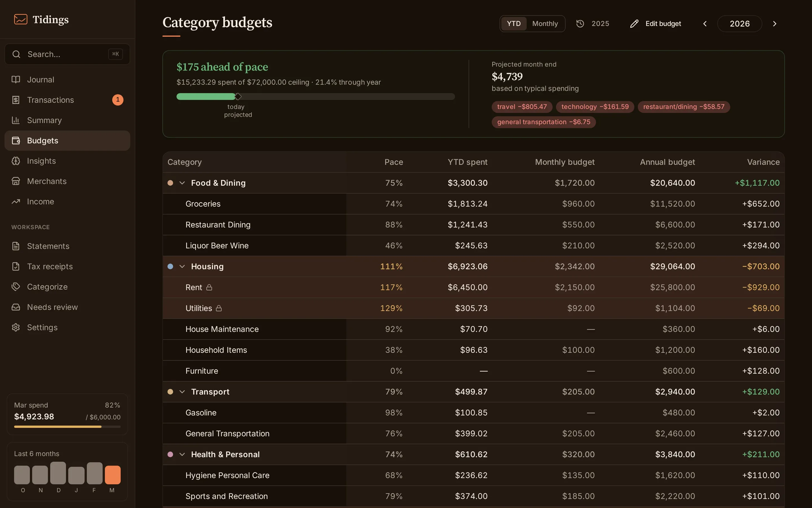This screenshot has width=812, height=508.
Task: Open the Insights page
Action: [67, 161]
